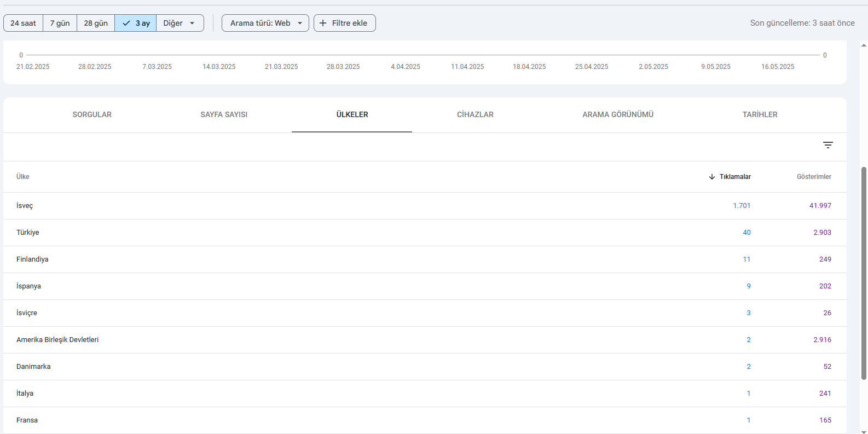Expand the Diğer date range dropdown

180,23
